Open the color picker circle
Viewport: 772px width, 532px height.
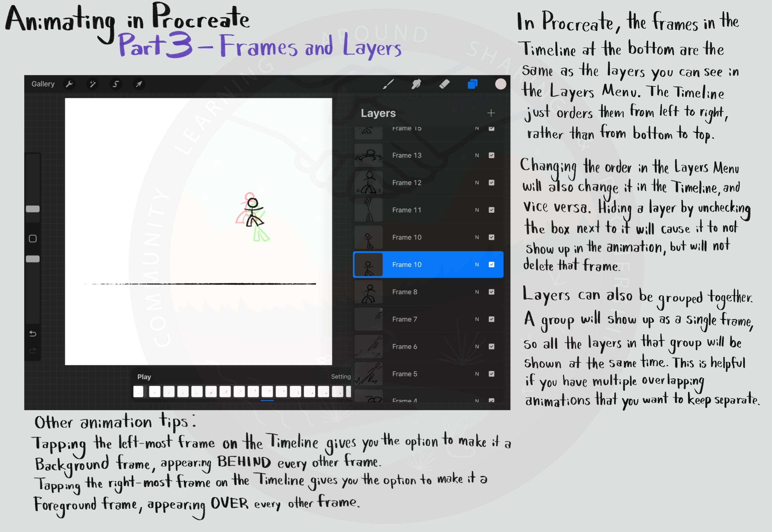point(500,84)
